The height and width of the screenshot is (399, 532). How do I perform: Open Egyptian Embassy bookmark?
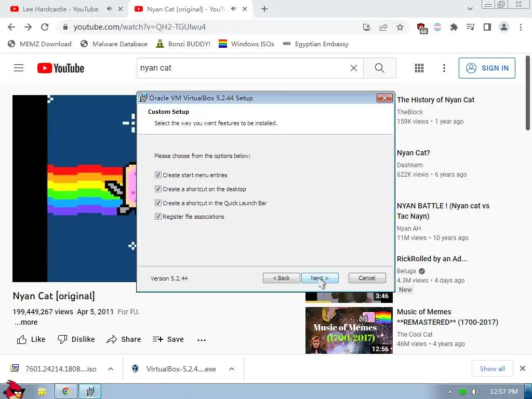[315, 44]
